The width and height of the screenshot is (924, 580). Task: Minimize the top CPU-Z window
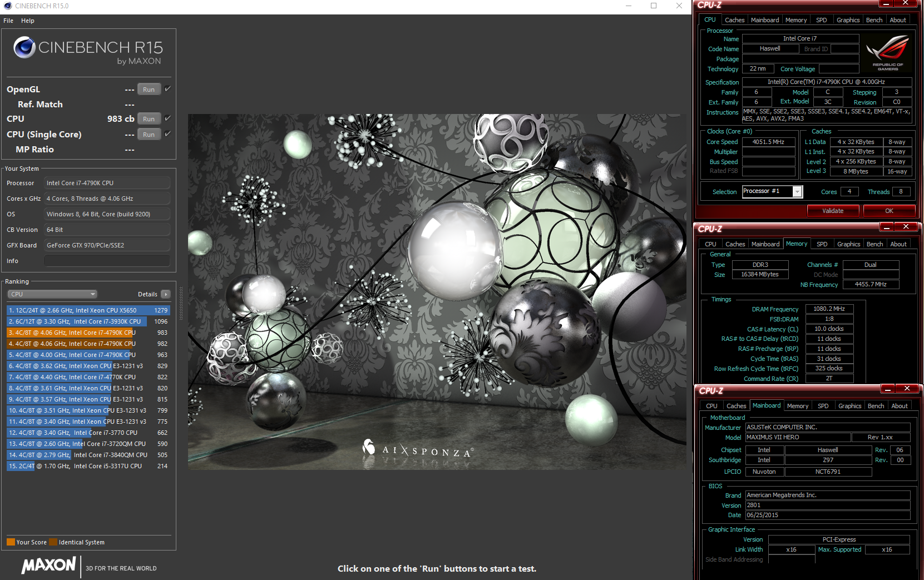point(886,3)
